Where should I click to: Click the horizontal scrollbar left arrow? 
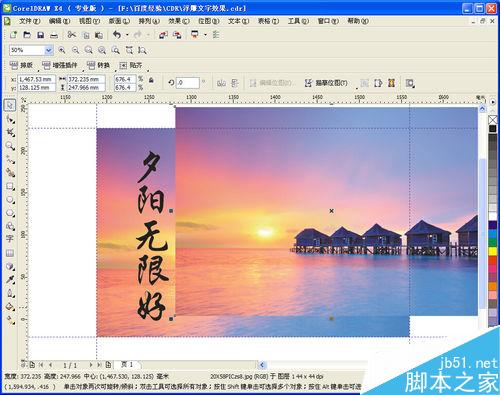point(262,365)
